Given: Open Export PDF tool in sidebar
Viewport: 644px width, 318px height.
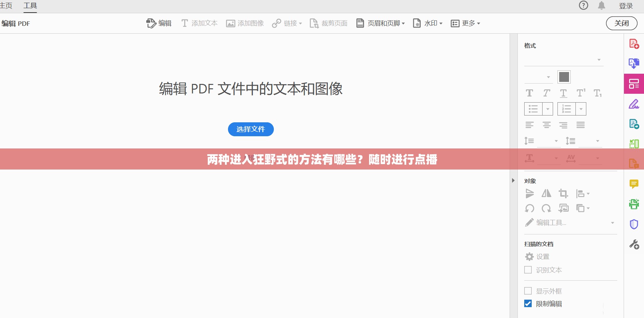Looking at the screenshot, I should coord(634,63).
